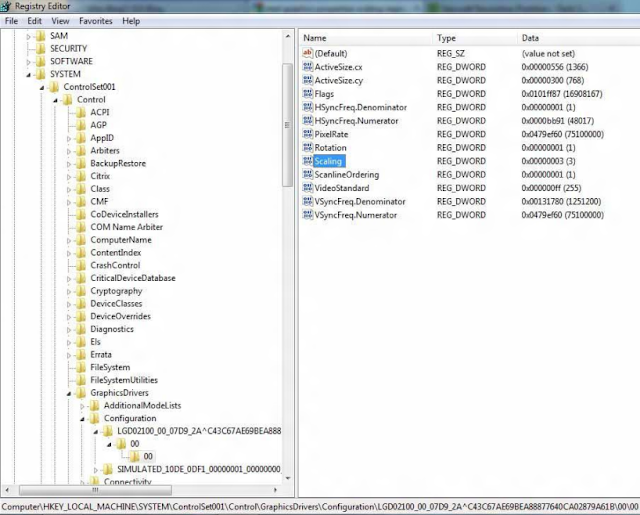Viewport: 640px width, 515px height.
Task: Select the BackupRestore tree key
Action: click(118, 163)
